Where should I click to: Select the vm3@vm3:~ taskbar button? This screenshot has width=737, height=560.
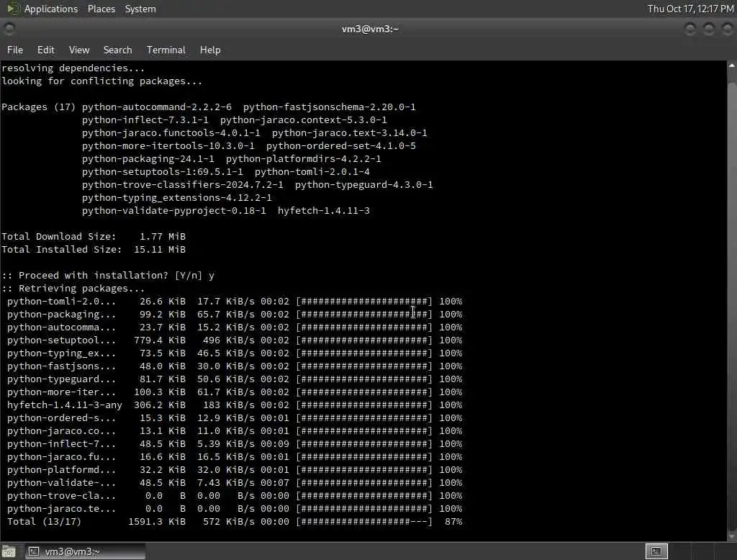pos(86,551)
